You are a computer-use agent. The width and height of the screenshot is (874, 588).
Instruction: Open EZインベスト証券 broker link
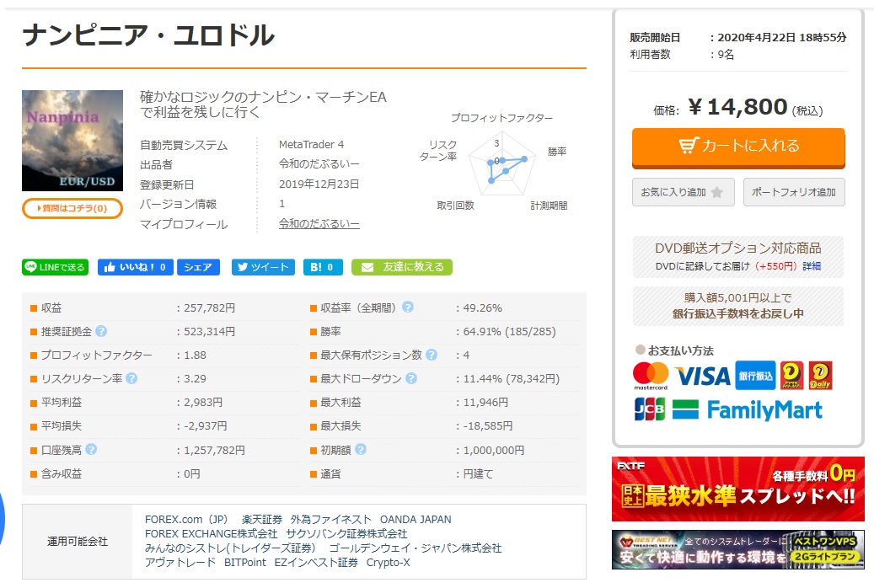[x=316, y=563]
